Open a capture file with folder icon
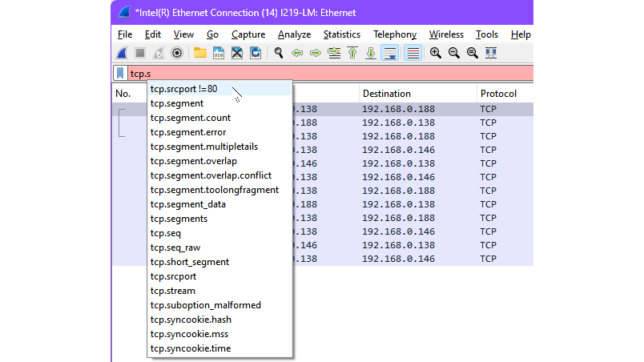The height and width of the screenshot is (362, 644). [x=199, y=53]
